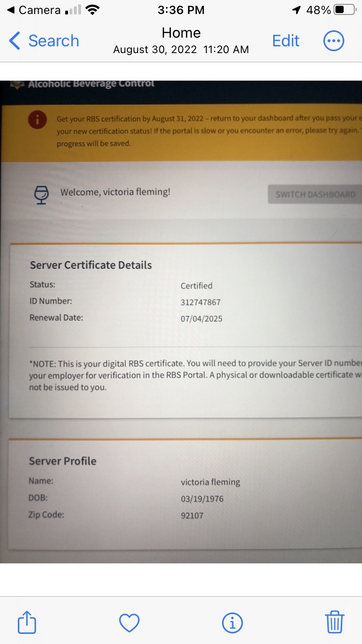Click the blue back chevron arrow

pos(14,41)
